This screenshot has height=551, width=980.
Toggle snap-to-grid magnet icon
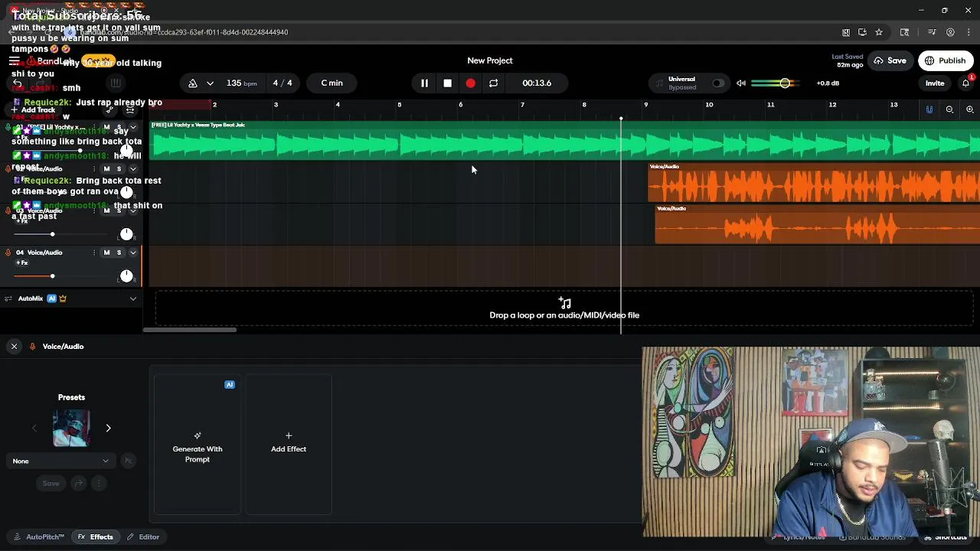[x=929, y=110]
